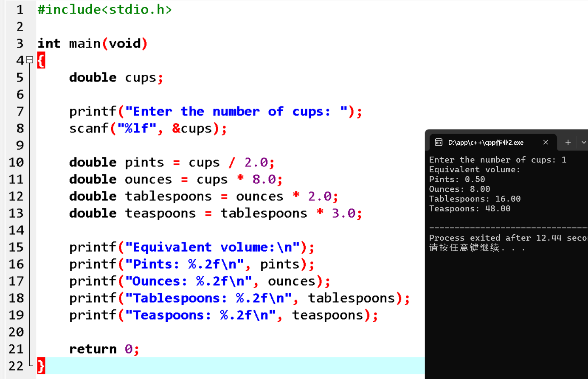Click the main function name on line 3
Viewport: 588px width, 379px height.
(84, 43)
